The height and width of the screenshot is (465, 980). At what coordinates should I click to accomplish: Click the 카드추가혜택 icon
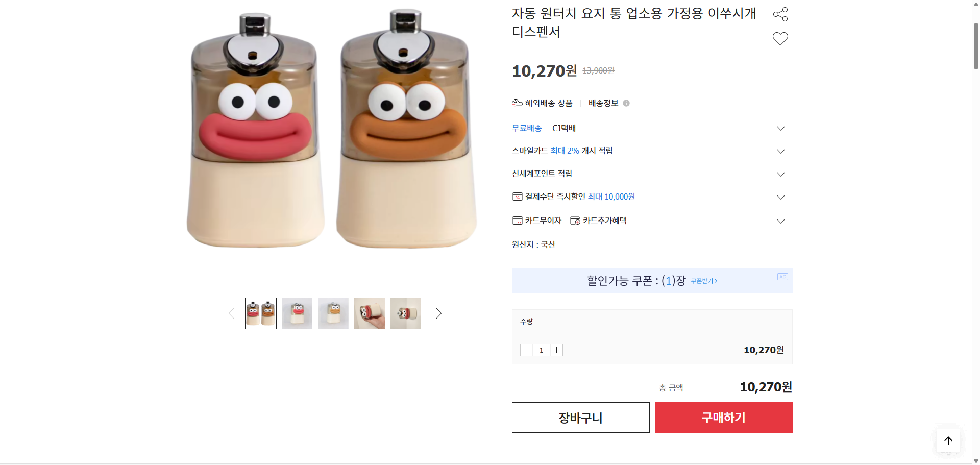pos(575,221)
